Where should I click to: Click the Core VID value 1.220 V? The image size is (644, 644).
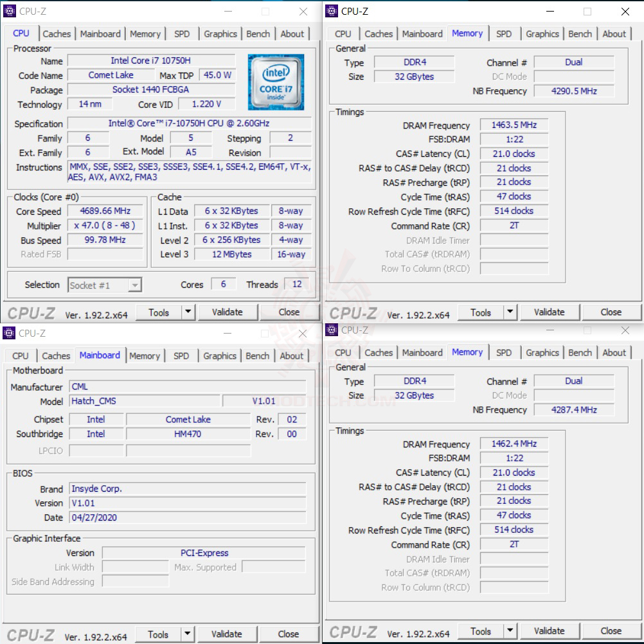[x=206, y=104]
